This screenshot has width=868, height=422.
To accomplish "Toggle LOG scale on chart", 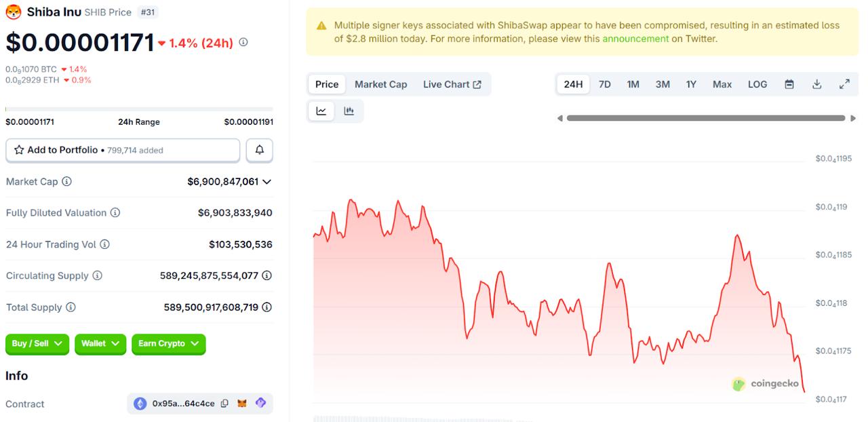I will [757, 84].
